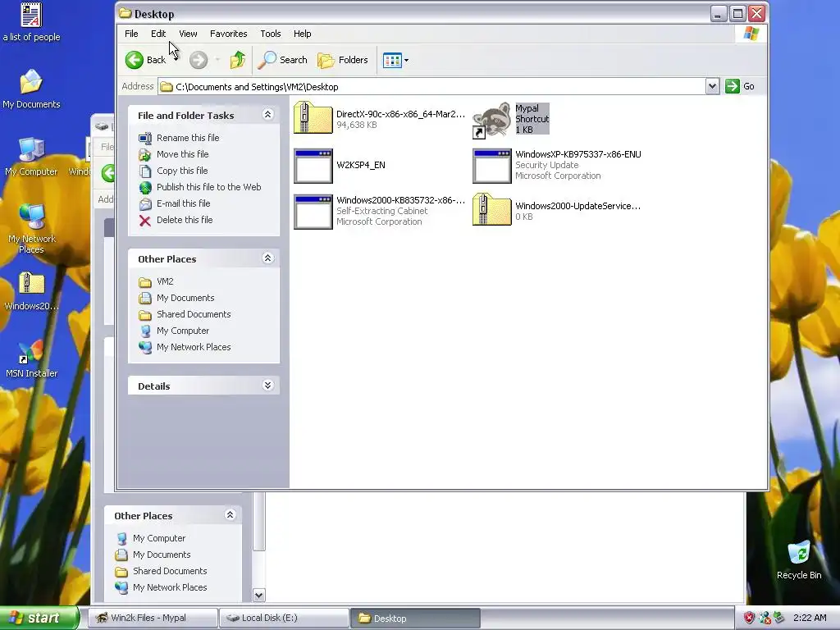
Task: Select the WindowsXP-KB975337 update icon
Action: (492, 166)
